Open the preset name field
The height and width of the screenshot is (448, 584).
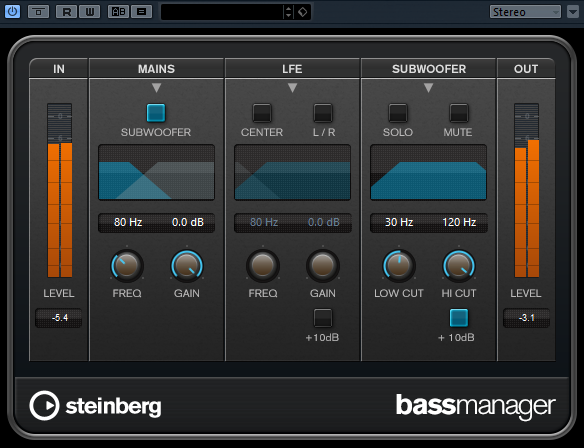pyautogui.click(x=222, y=12)
